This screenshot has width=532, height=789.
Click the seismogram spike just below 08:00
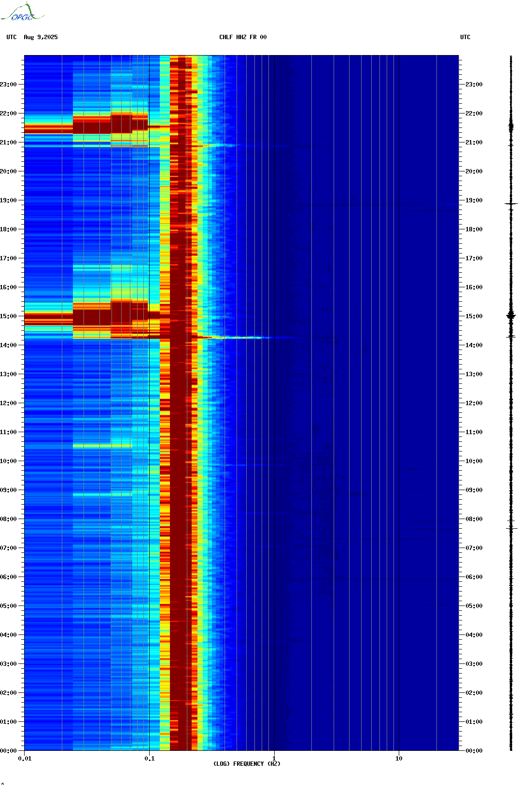pos(511,528)
